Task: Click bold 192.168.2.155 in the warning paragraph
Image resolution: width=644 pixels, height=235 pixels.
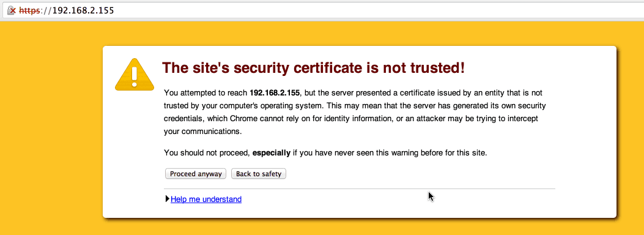Action: coord(275,92)
